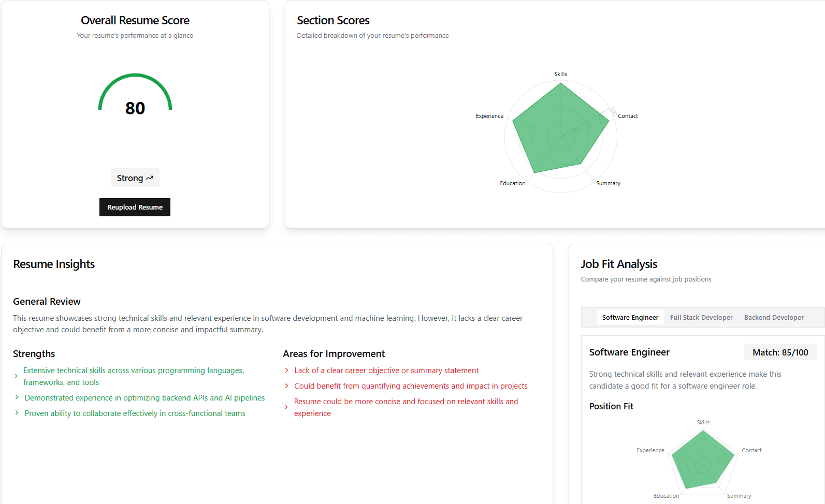
Task: Click the Experience label on Section Scores radar
Action: [x=489, y=116]
